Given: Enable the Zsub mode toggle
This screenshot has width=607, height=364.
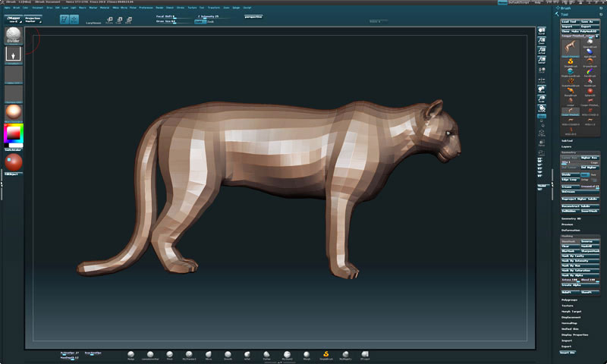Looking at the screenshot, I should click(x=211, y=22).
